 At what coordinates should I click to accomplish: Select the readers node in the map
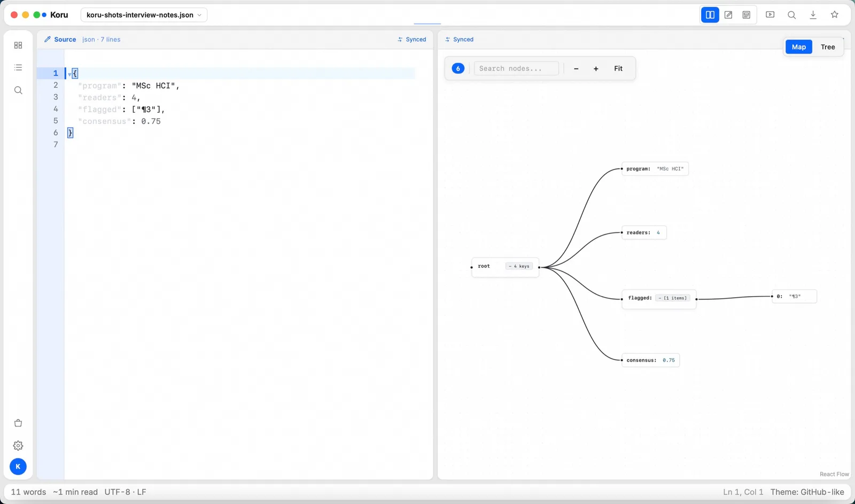coord(644,232)
